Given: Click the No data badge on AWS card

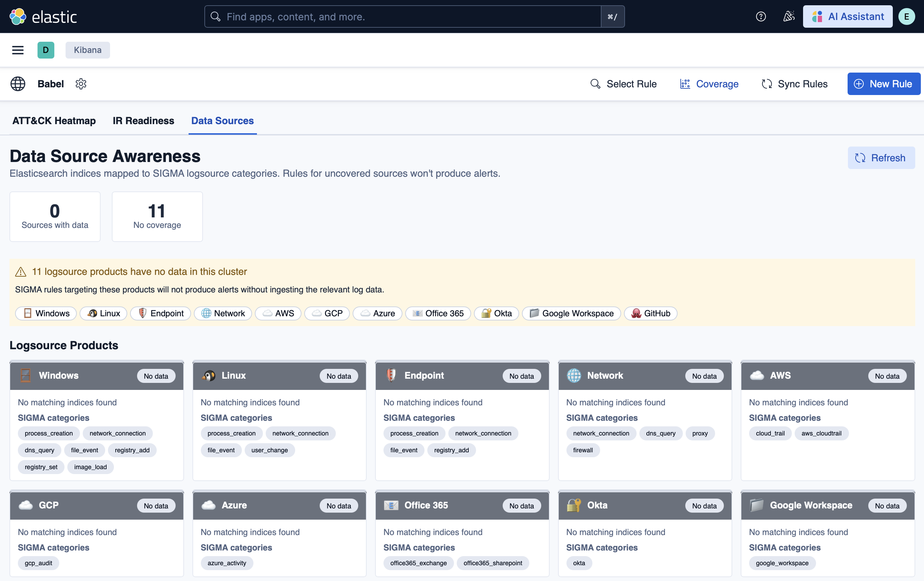Looking at the screenshot, I should click(x=887, y=376).
